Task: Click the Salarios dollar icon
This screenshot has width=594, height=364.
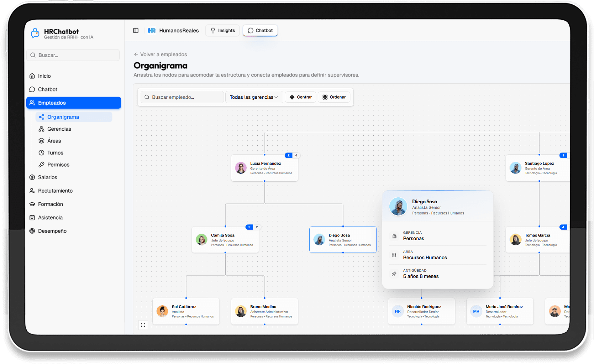Action: click(x=32, y=177)
